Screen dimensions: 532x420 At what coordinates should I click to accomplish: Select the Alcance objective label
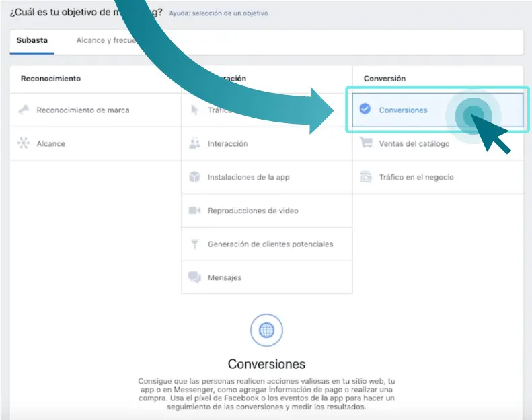[51, 143]
